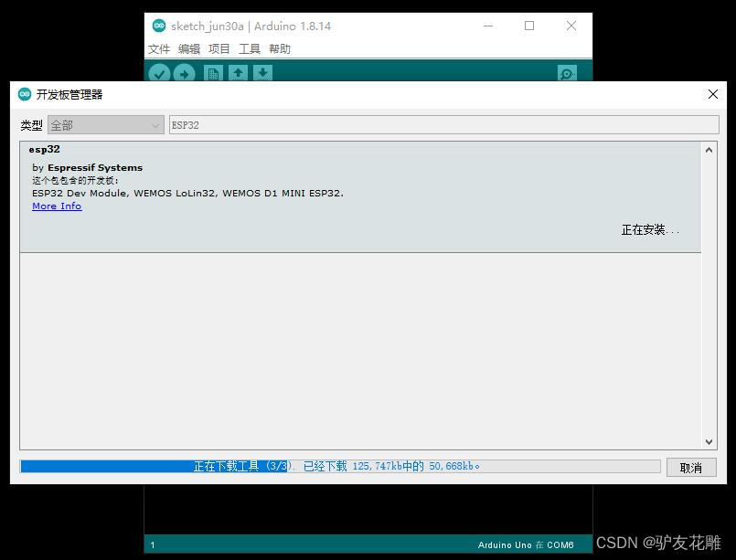Click the line number 1 in status bar
The height and width of the screenshot is (560, 736).
coord(153,545)
